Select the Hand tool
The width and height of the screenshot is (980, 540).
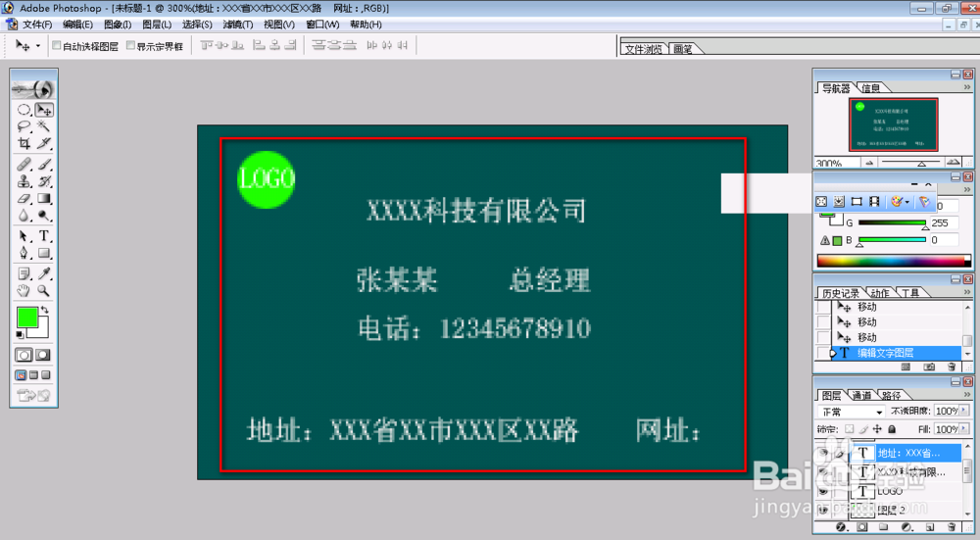pyautogui.click(x=24, y=291)
